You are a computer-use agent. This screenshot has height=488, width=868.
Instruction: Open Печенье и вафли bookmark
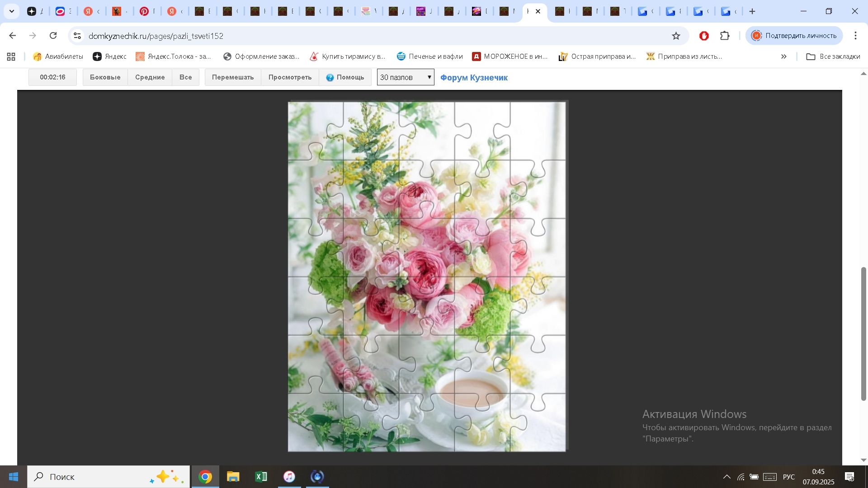(x=429, y=56)
